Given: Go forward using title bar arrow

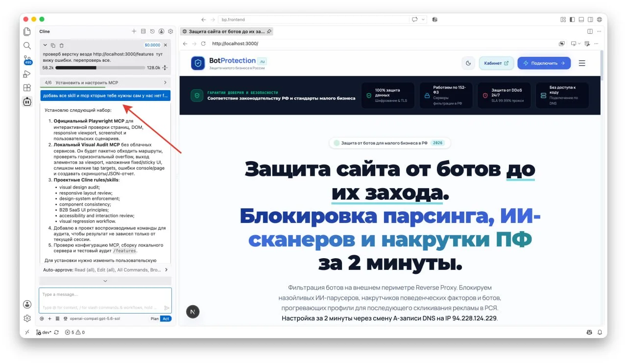Looking at the screenshot, I should 213,20.
